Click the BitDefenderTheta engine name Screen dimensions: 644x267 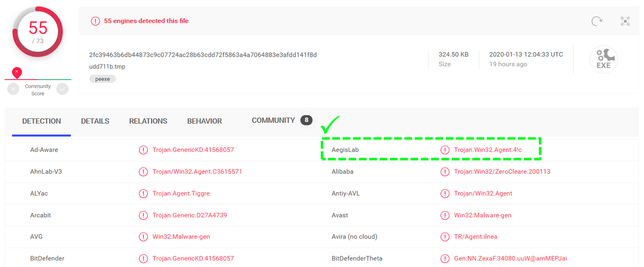tap(357, 258)
